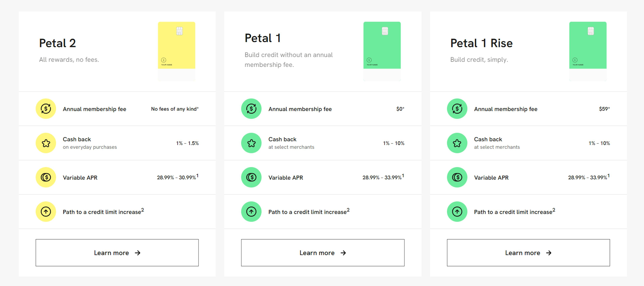This screenshot has width=644, height=286.
Task: Open Learn more for Petal 1 Rise
Action: pyautogui.click(x=528, y=253)
